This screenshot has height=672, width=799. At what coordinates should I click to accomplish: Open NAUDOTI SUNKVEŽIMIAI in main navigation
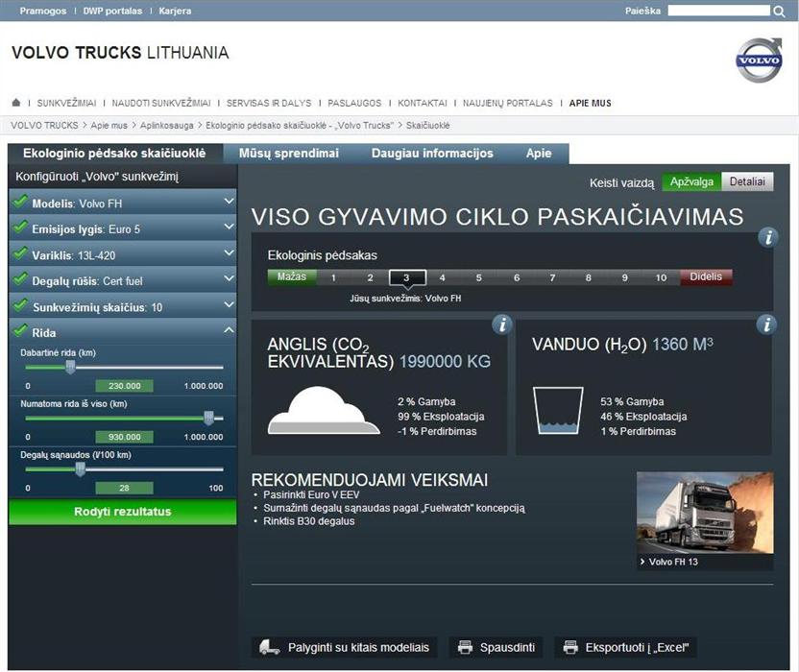(x=161, y=103)
